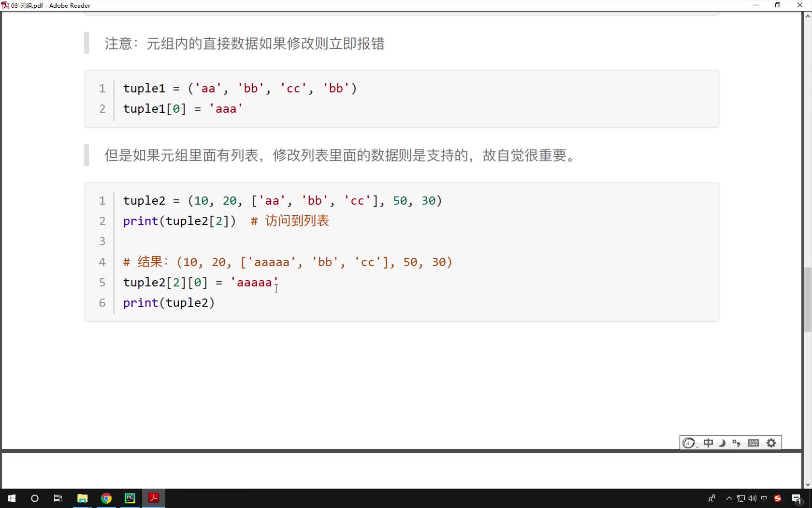Switch to PyCharm in the taskbar

(x=130, y=498)
